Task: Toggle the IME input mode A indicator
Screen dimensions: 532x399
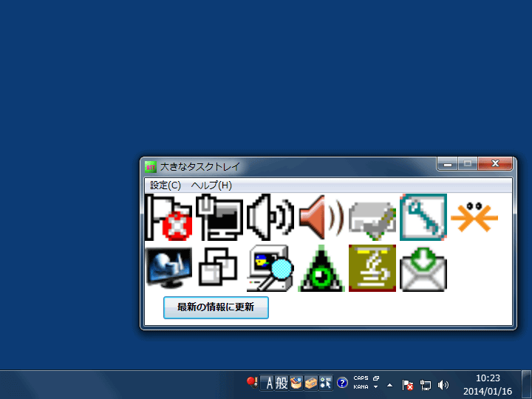Action: [270, 383]
